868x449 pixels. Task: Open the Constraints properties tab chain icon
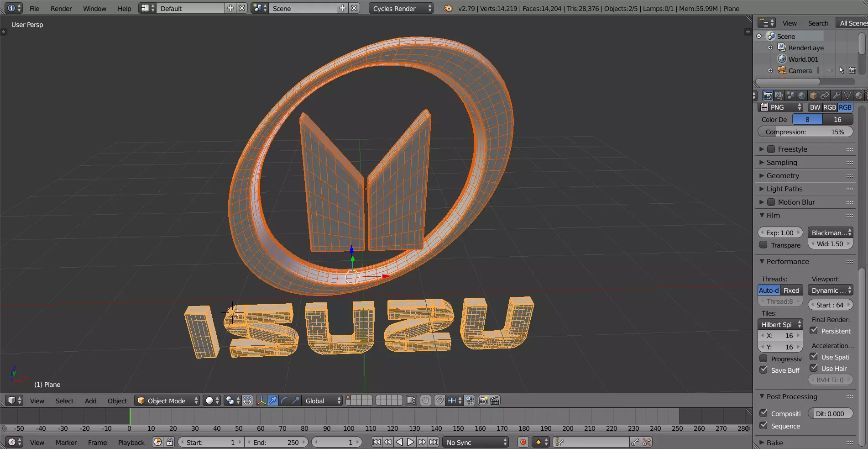[x=825, y=95]
